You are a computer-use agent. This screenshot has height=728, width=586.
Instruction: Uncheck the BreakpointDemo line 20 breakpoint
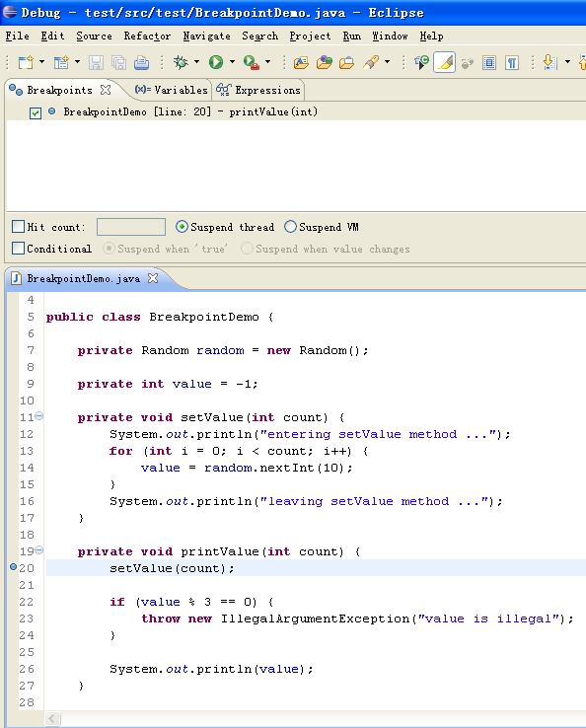tap(36, 112)
